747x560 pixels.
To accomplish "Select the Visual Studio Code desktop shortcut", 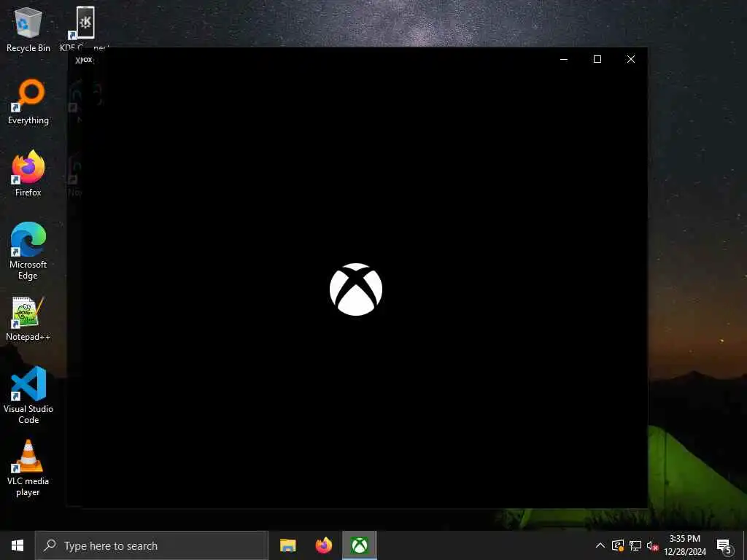I will [28, 395].
